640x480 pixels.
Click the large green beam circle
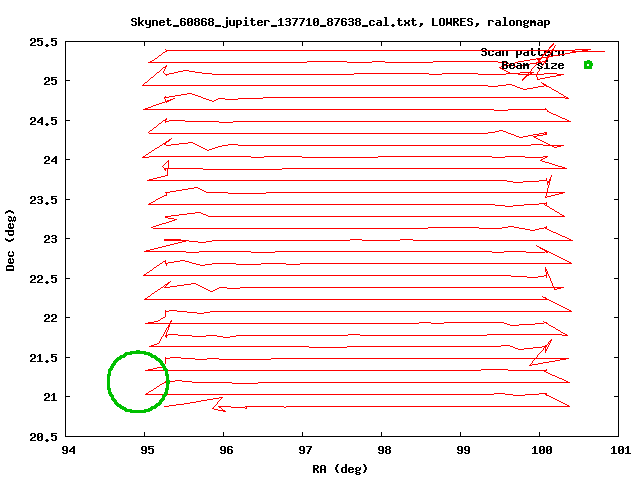click(x=138, y=382)
